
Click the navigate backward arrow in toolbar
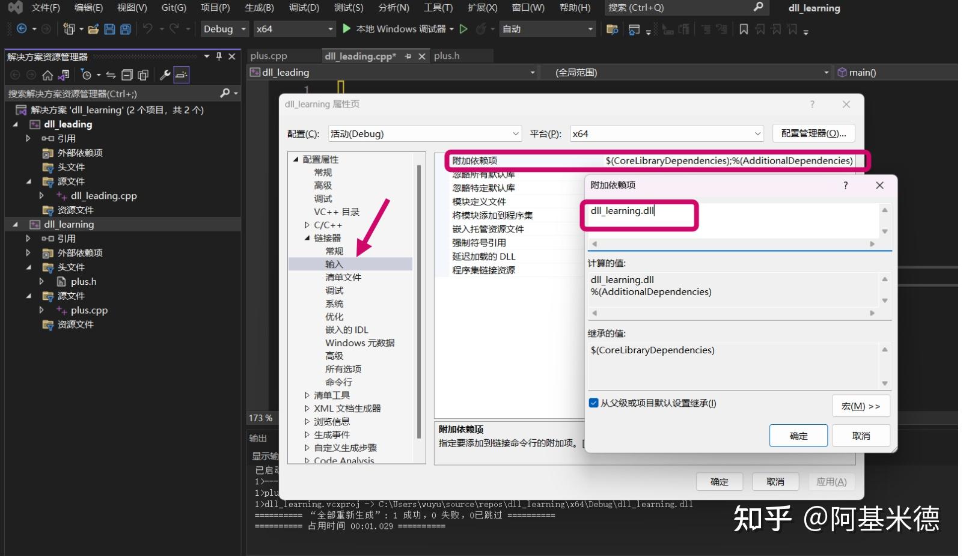click(22, 29)
